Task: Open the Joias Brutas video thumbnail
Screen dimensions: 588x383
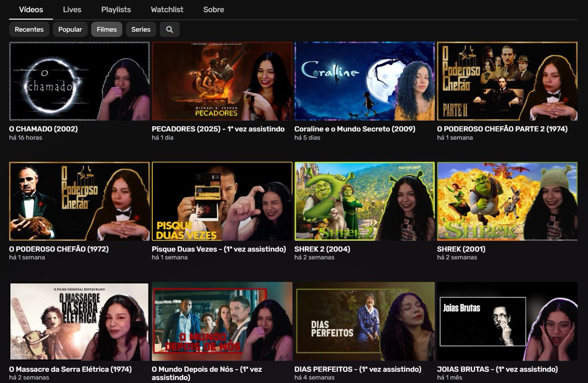Action: (x=507, y=321)
